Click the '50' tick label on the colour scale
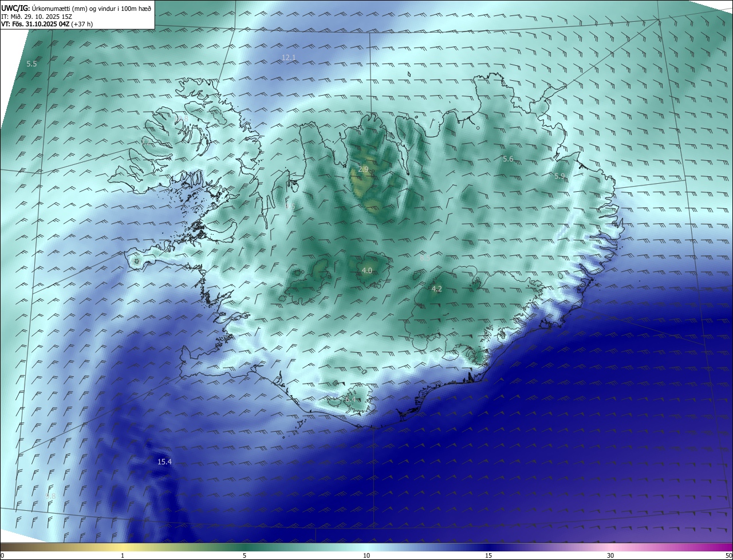Image resolution: width=733 pixels, height=560 pixels. point(728,555)
